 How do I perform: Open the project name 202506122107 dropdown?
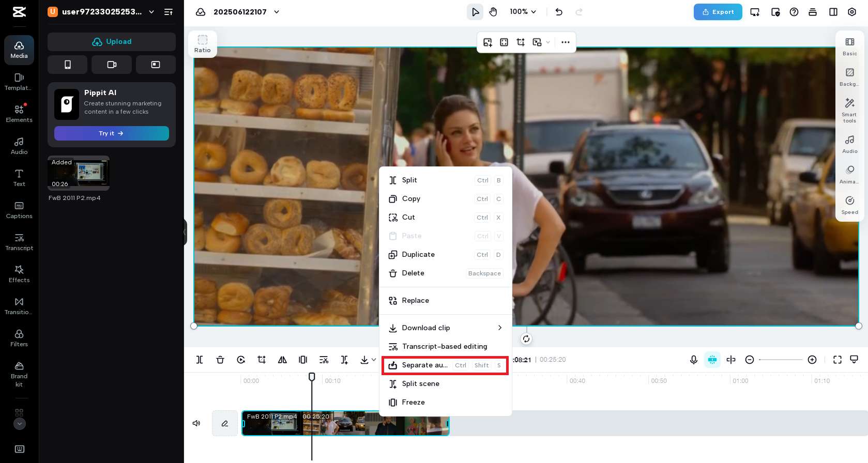(x=277, y=12)
